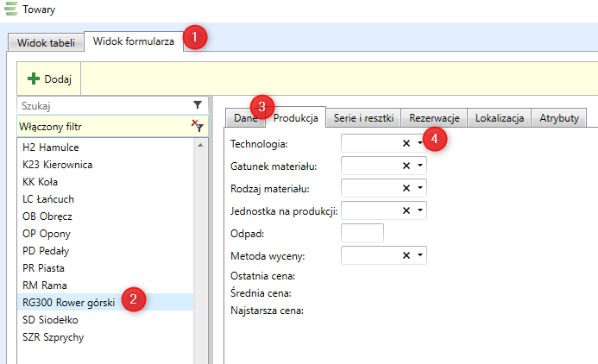Click the filter funnel icon beside Szukaj
The width and height of the screenshot is (598, 364).
(x=198, y=105)
